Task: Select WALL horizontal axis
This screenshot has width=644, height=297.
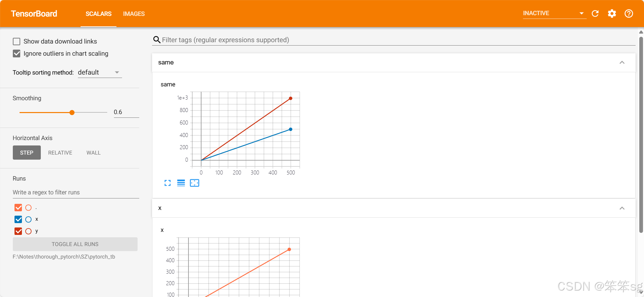Action: (93, 153)
